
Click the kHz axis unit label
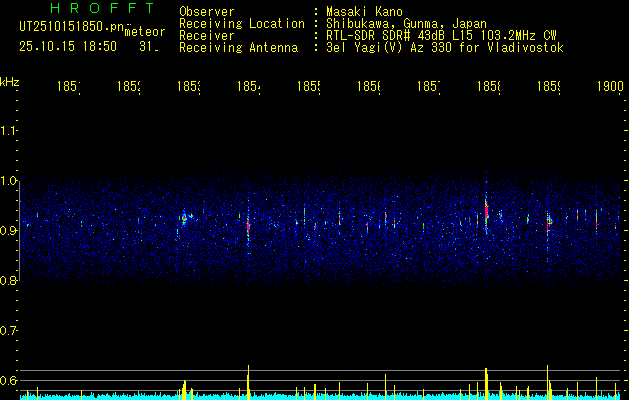click(x=10, y=81)
